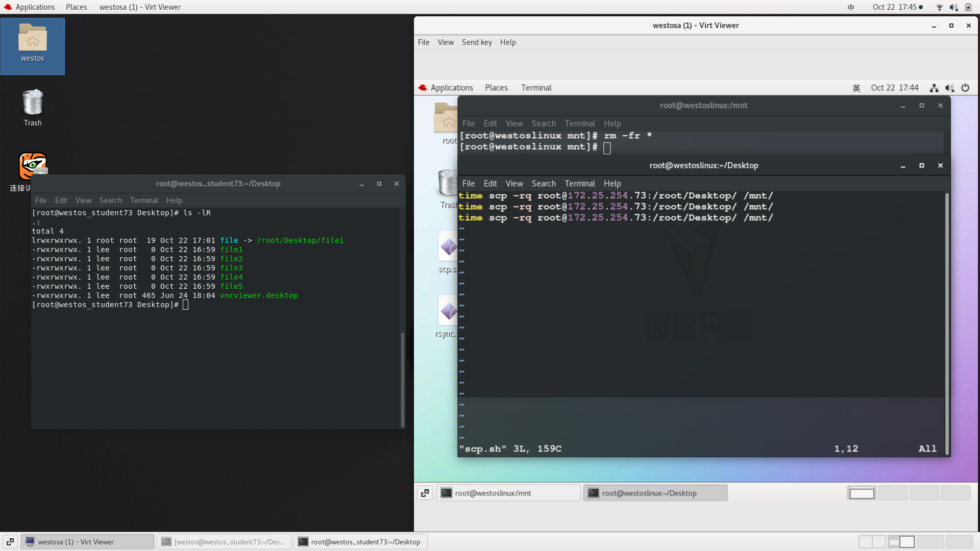Switch to westos@westos_student73 taskbar window
980x551 pixels.
224,542
